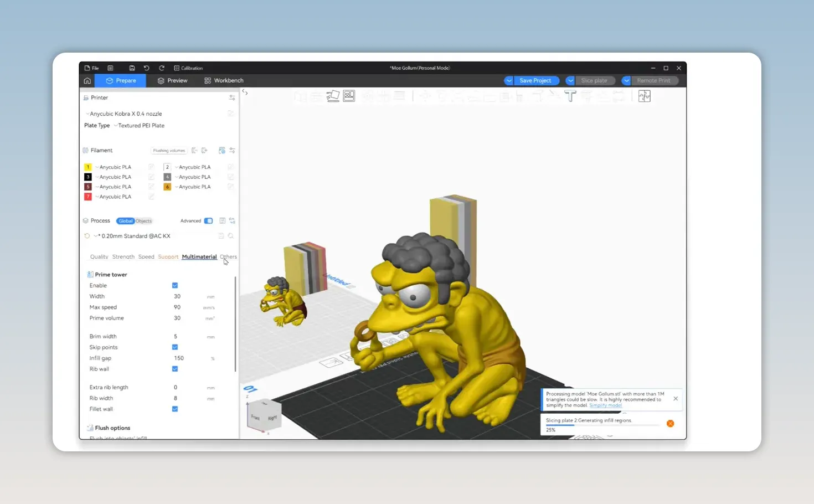Click the save icon in title bar

(132, 68)
